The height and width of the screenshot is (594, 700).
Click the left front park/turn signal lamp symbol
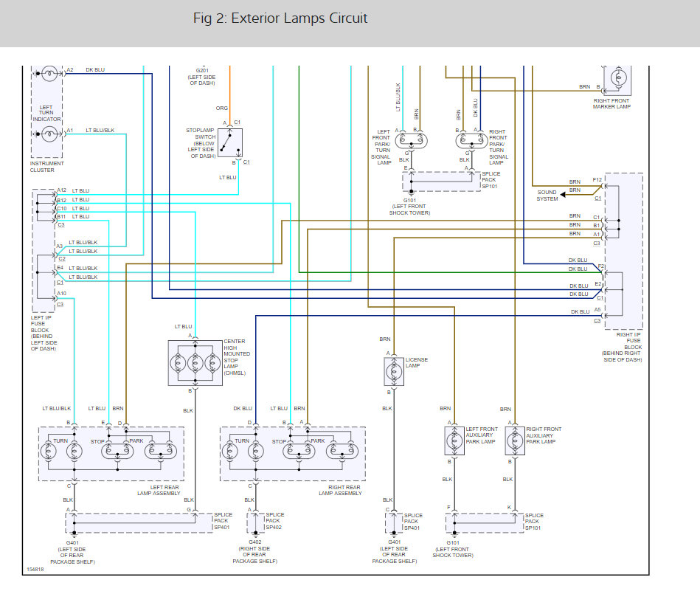[411, 141]
